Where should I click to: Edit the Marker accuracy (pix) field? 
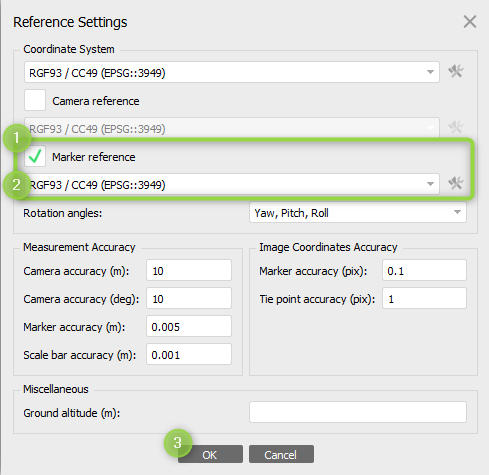(x=424, y=270)
